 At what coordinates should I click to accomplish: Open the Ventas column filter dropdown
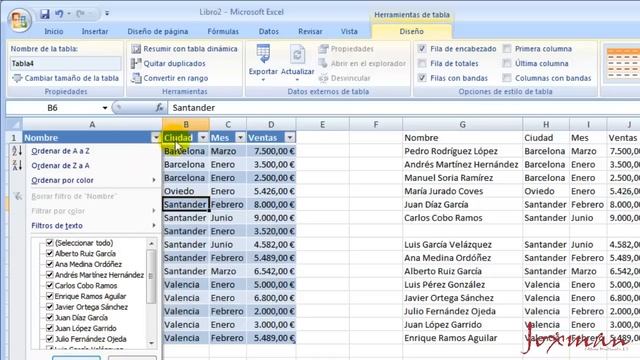point(289,138)
